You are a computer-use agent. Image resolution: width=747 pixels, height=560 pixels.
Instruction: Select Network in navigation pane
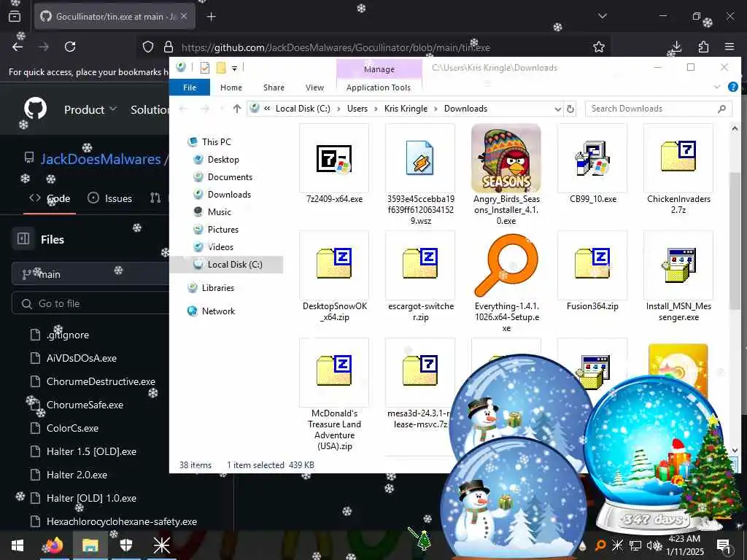pyautogui.click(x=218, y=311)
